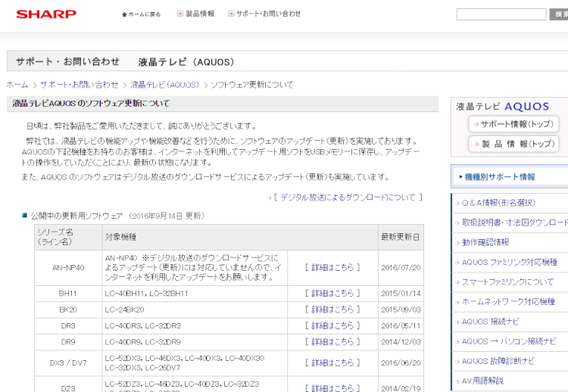Open ホーム in the breadcrumb
Screen dimensions: 568x392
pyautogui.click(x=17, y=85)
